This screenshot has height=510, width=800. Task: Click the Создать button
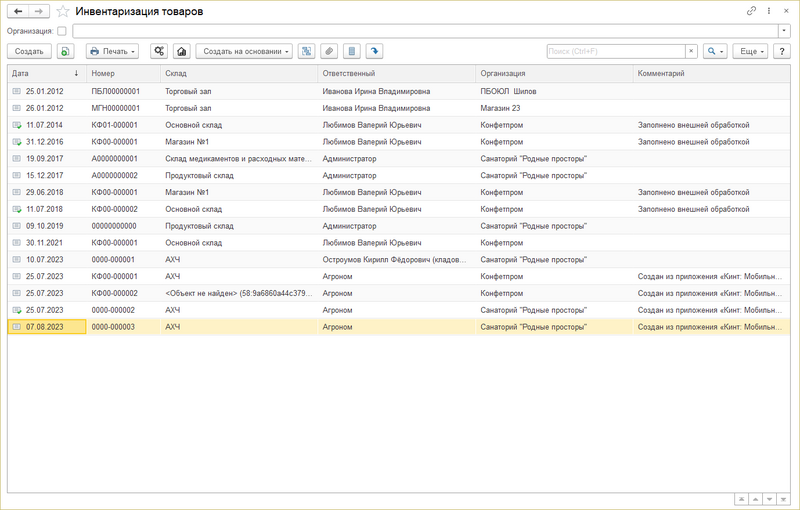[x=29, y=51]
